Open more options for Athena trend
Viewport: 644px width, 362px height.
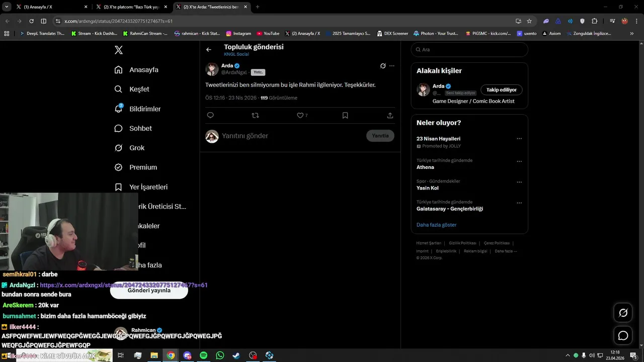519,161
